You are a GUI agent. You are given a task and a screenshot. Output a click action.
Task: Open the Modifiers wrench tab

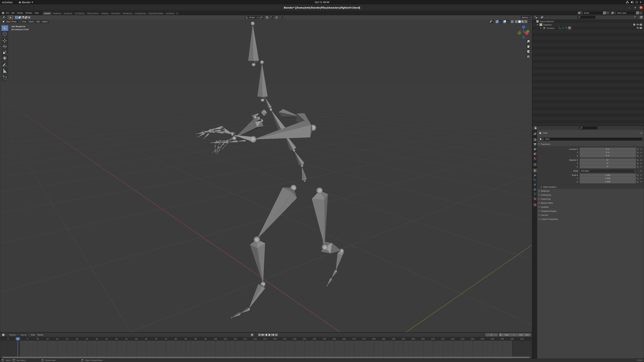click(535, 175)
